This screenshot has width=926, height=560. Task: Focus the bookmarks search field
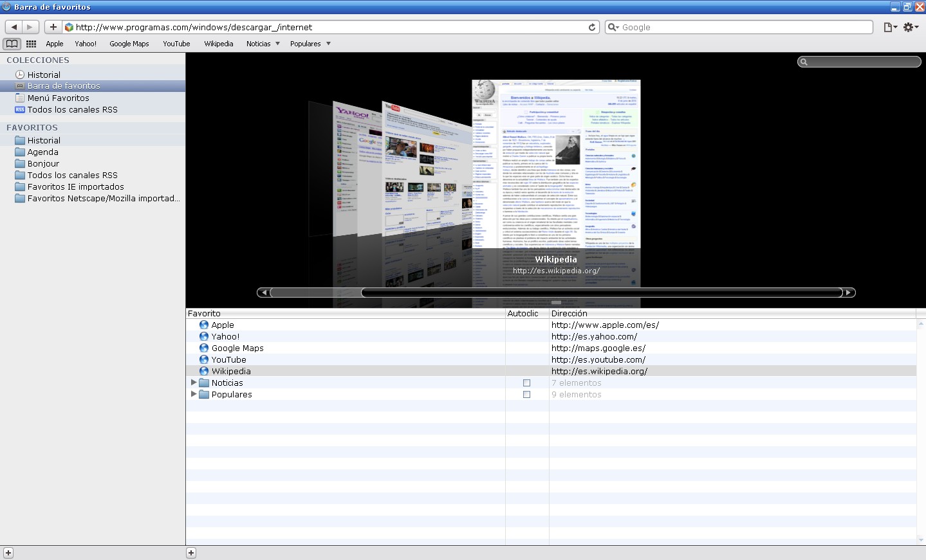click(859, 62)
